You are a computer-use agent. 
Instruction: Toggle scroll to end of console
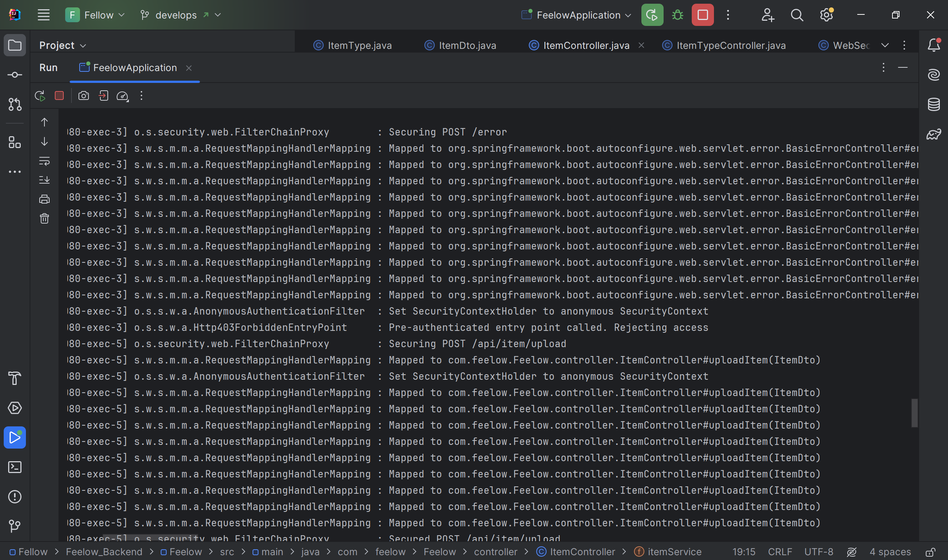coord(44,180)
